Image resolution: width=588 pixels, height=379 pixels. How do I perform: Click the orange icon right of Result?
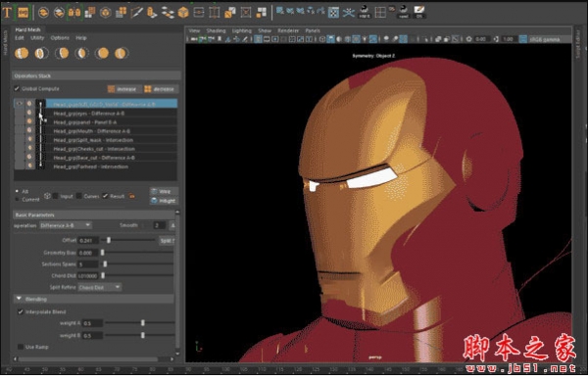coord(131,196)
